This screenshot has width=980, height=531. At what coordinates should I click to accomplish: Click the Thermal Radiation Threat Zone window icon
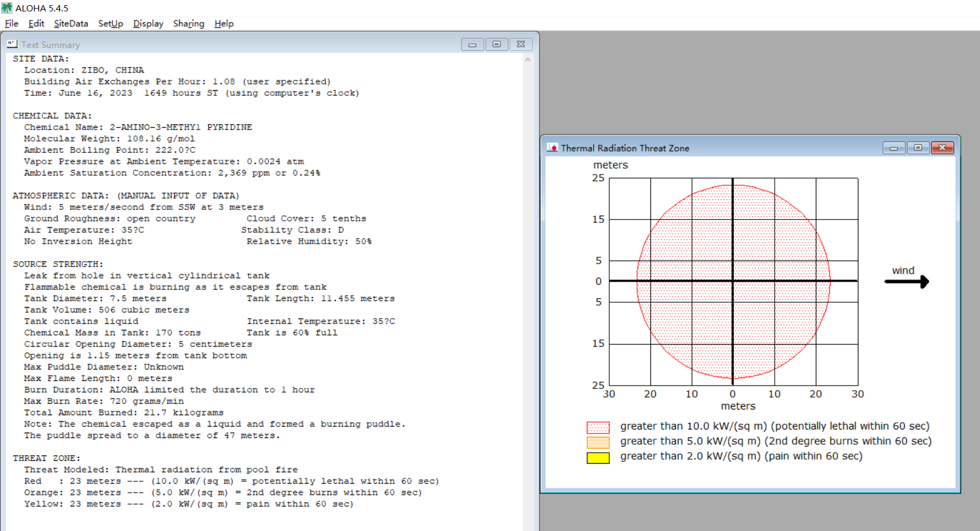pos(552,148)
